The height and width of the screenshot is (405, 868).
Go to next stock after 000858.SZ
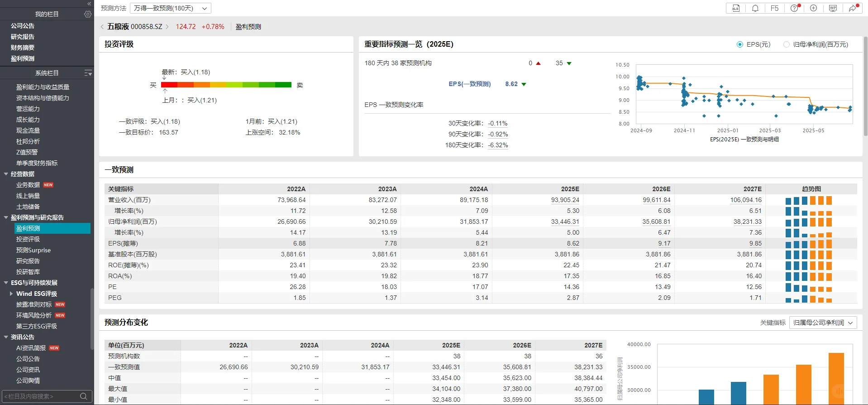167,27
